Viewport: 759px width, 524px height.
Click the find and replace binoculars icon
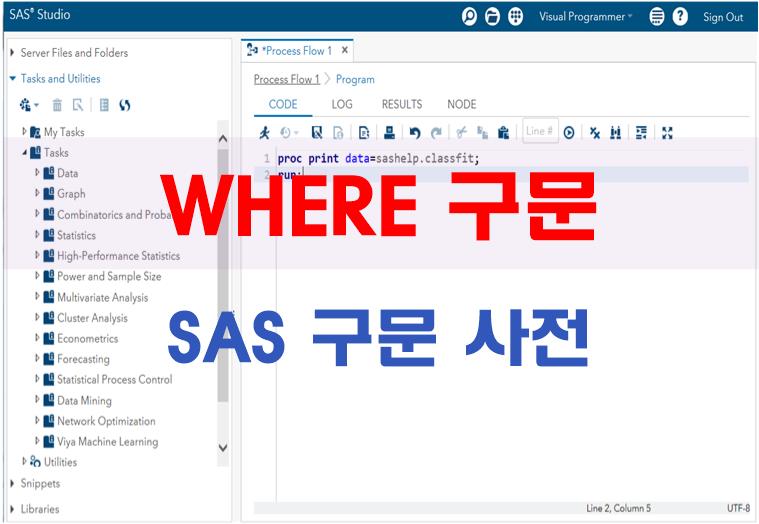(616, 132)
